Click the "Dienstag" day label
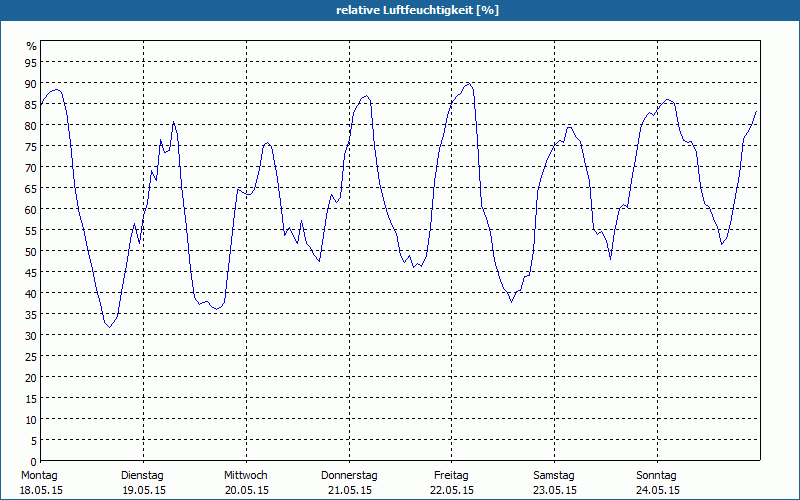This screenshot has width=800, height=500. click(x=142, y=475)
